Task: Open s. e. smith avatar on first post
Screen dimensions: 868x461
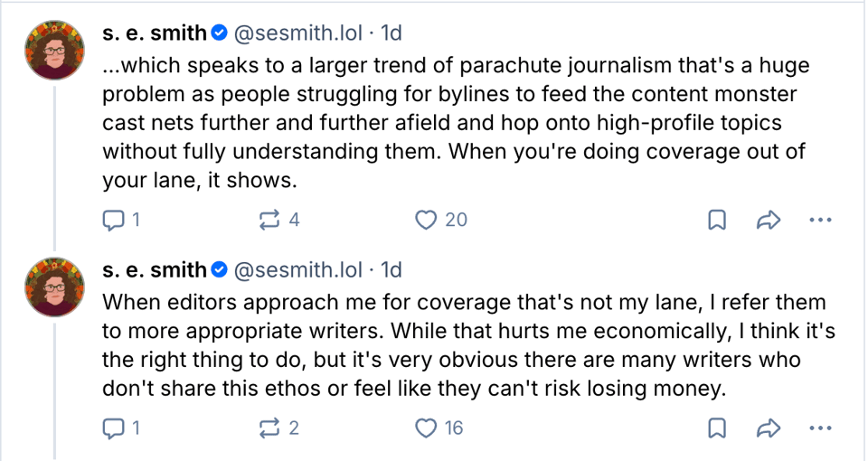Action: click(56, 53)
